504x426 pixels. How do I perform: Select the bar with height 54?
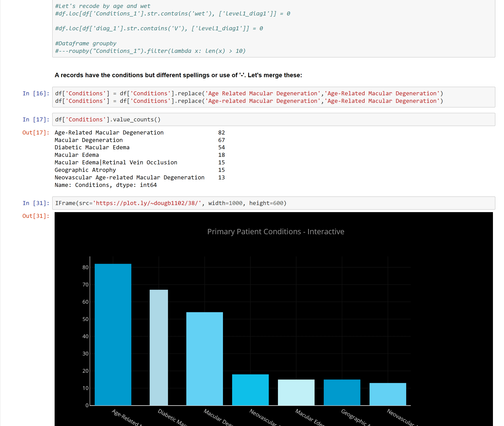pos(204,359)
